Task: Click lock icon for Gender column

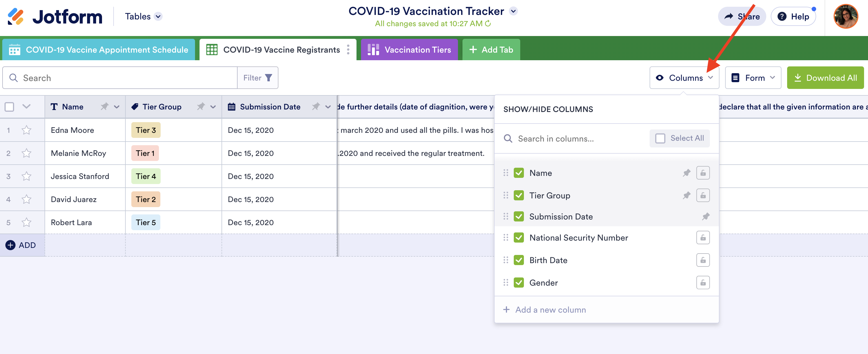Action: click(x=703, y=283)
